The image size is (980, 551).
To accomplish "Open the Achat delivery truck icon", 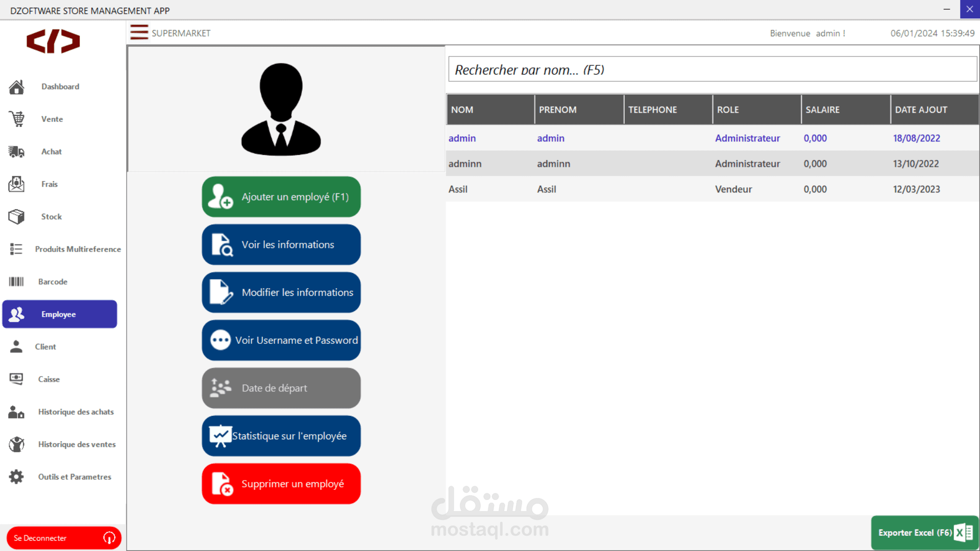I will point(16,152).
